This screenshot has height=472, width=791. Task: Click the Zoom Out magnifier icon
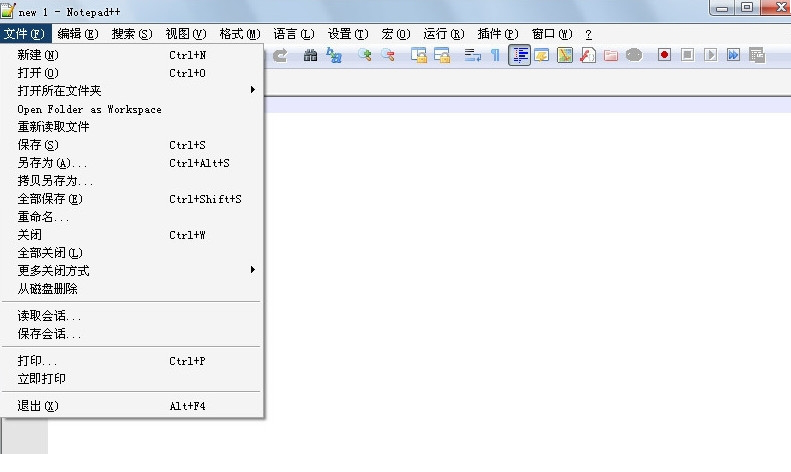(388, 55)
